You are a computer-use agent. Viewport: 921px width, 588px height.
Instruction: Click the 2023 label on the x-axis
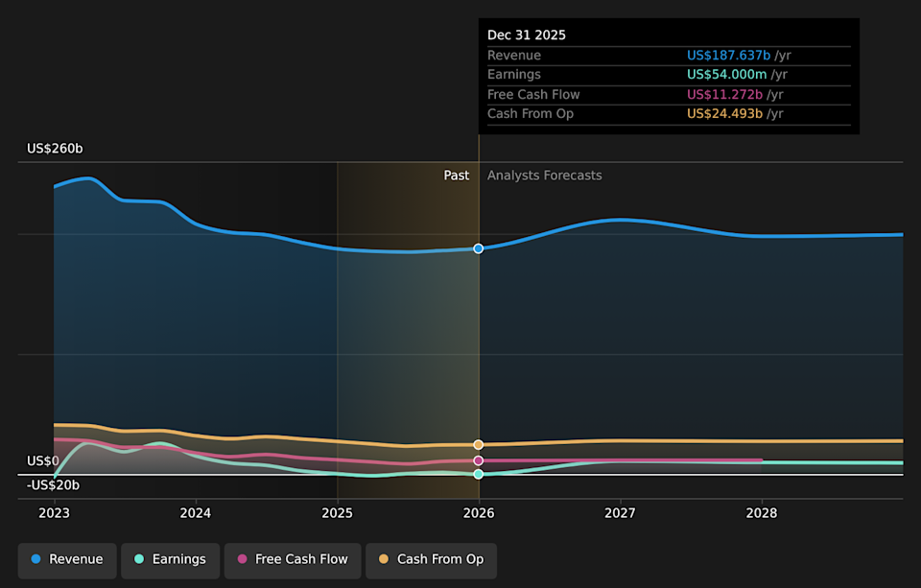54,513
